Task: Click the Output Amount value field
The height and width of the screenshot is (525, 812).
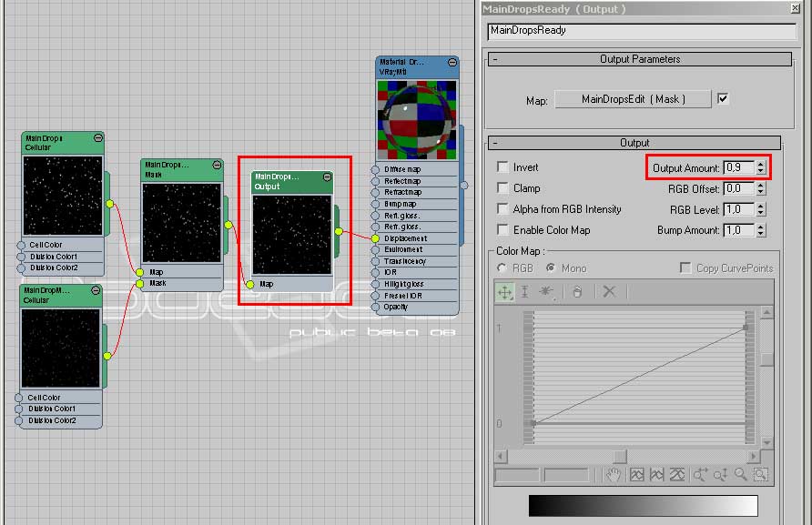Action: pyautogui.click(x=736, y=168)
